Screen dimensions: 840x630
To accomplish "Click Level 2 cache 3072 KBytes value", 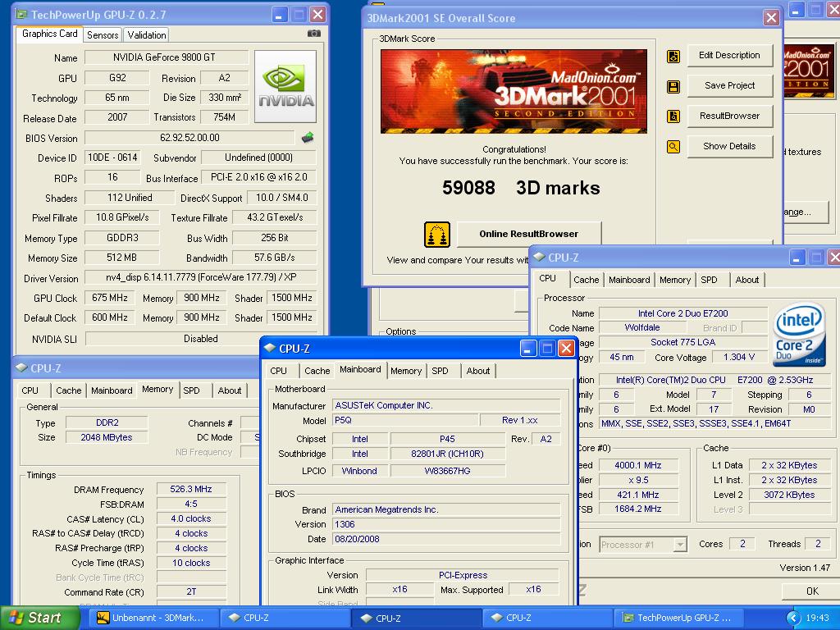I will click(x=789, y=495).
